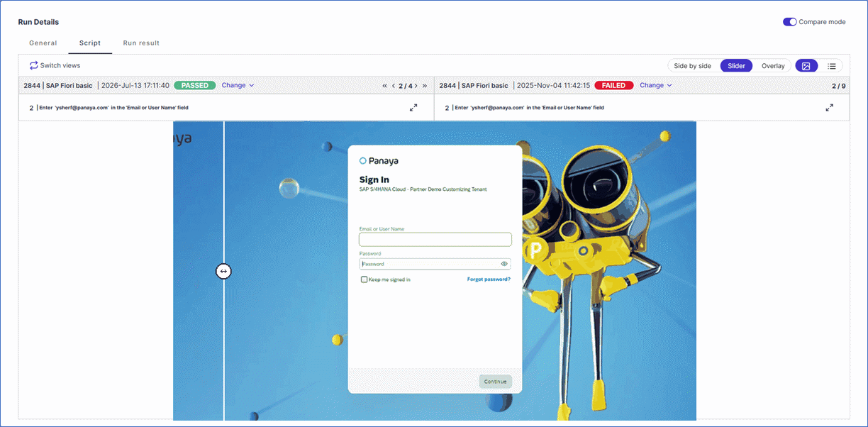Toggle the password visibility eye

tap(504, 264)
